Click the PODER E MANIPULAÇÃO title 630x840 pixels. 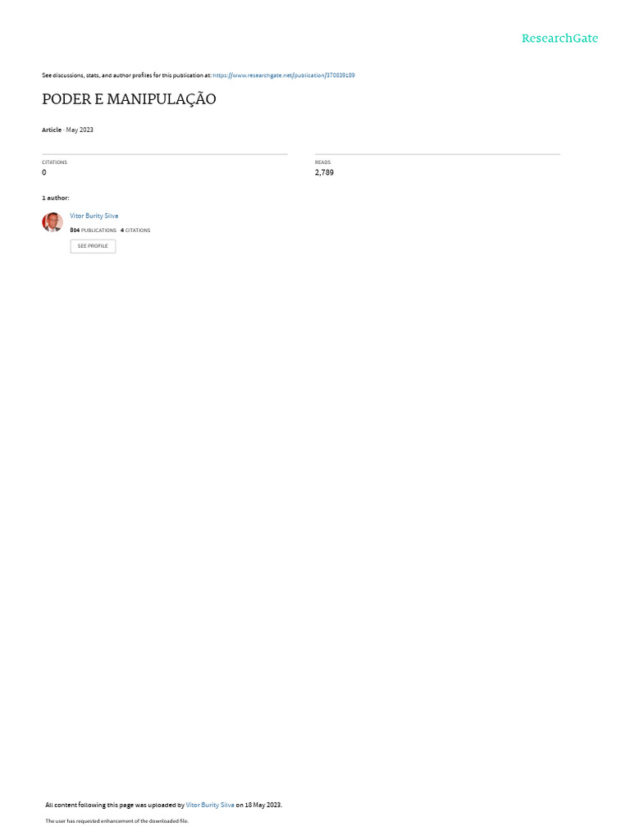pos(129,99)
